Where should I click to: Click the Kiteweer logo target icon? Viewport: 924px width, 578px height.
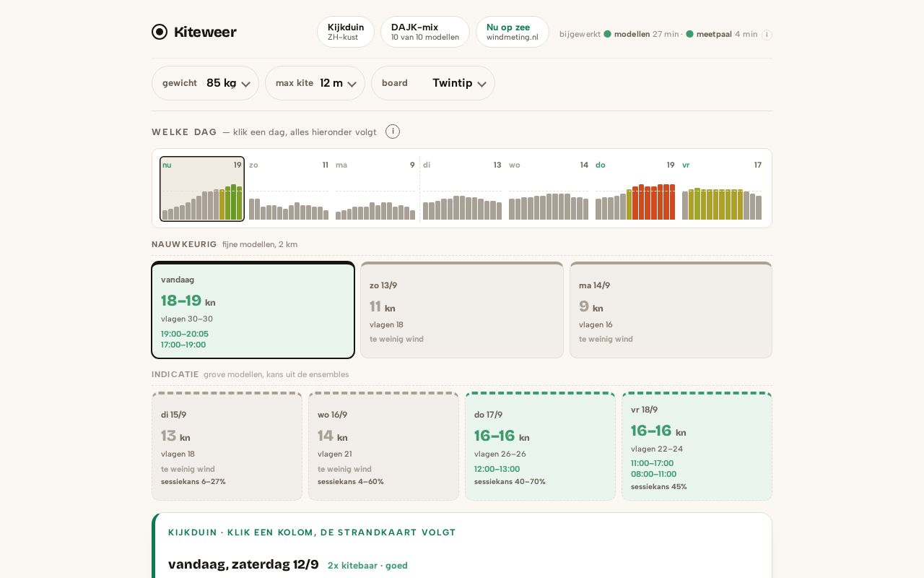[160, 32]
